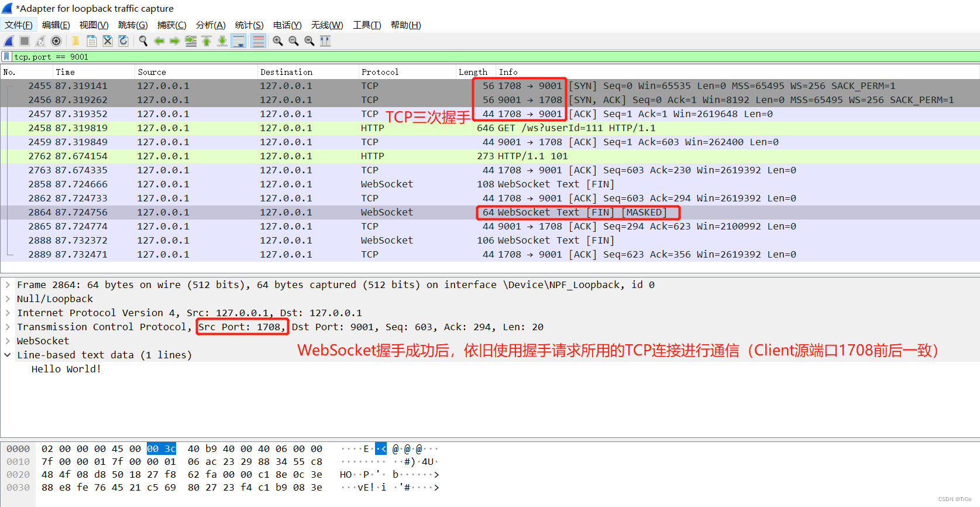Open the 分析(A) menu
Screen dimensions: 980x507
pos(211,25)
